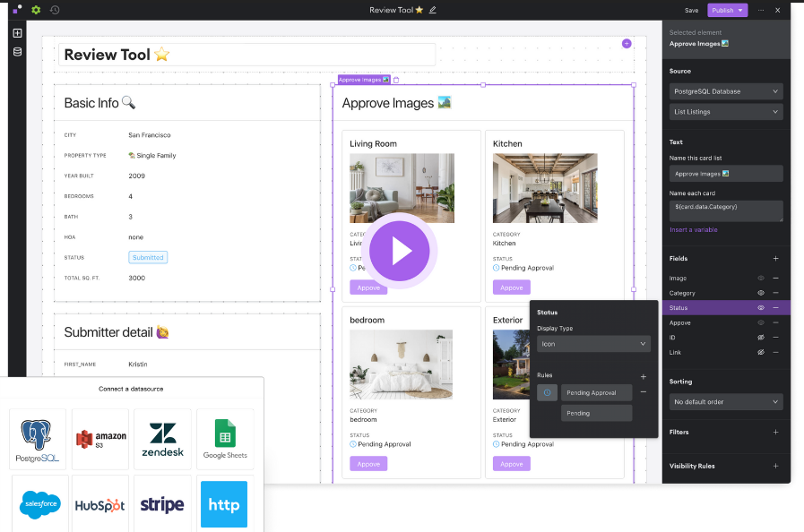This screenshot has width=804, height=532.
Task: Toggle visibility of Image field
Action: click(x=761, y=278)
